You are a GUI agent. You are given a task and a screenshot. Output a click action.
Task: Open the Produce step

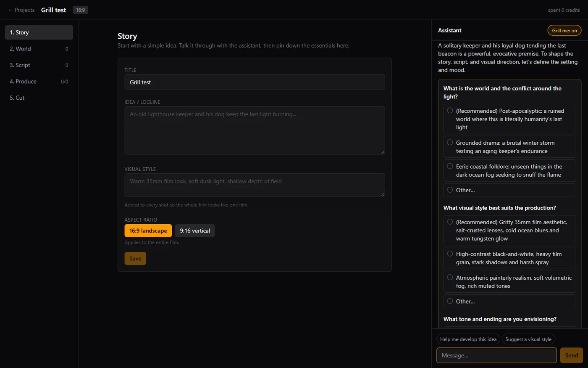click(x=39, y=82)
